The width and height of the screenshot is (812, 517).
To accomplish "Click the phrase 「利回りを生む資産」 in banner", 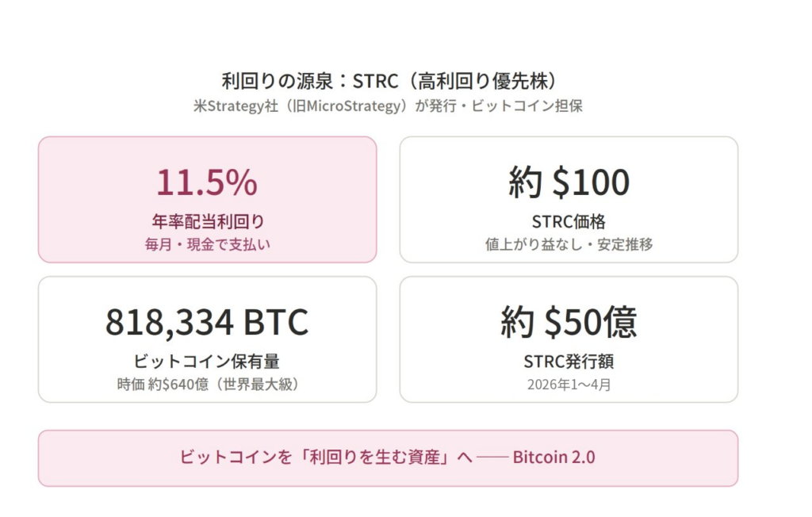I will pyautogui.click(x=377, y=457).
